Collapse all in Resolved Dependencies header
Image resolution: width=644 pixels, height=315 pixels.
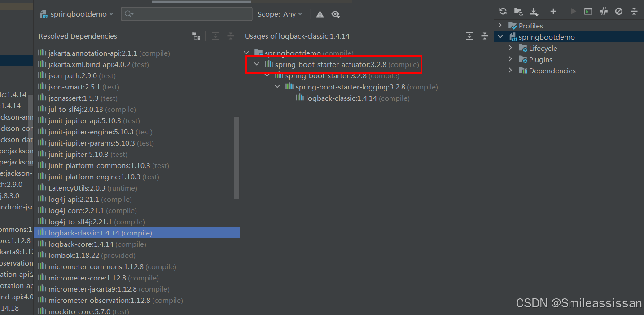[231, 36]
